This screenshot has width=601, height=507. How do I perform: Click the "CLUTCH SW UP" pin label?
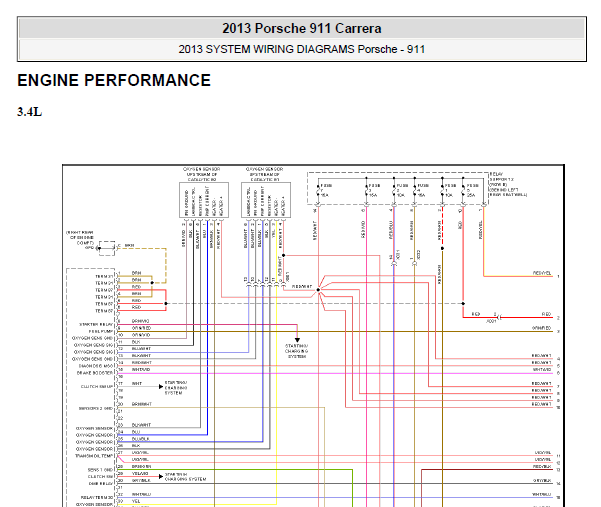click(x=97, y=386)
